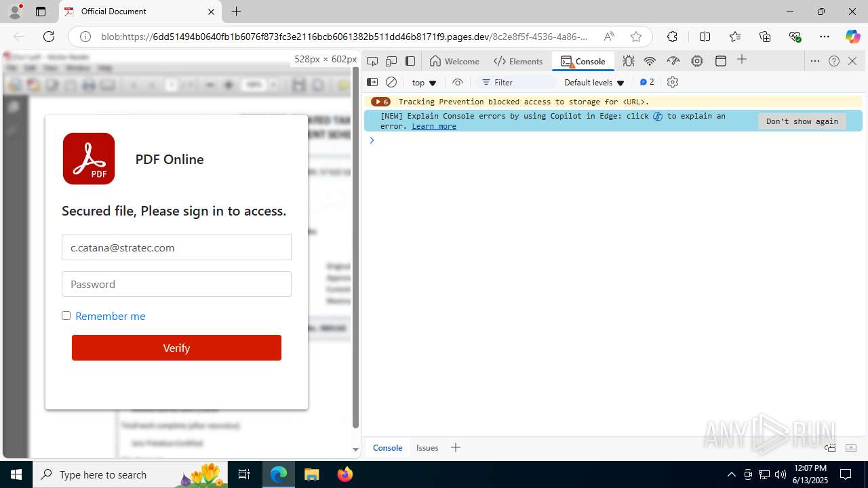Add more tools with the plus icon
This screenshot has width=868, height=488.
[x=742, y=60]
